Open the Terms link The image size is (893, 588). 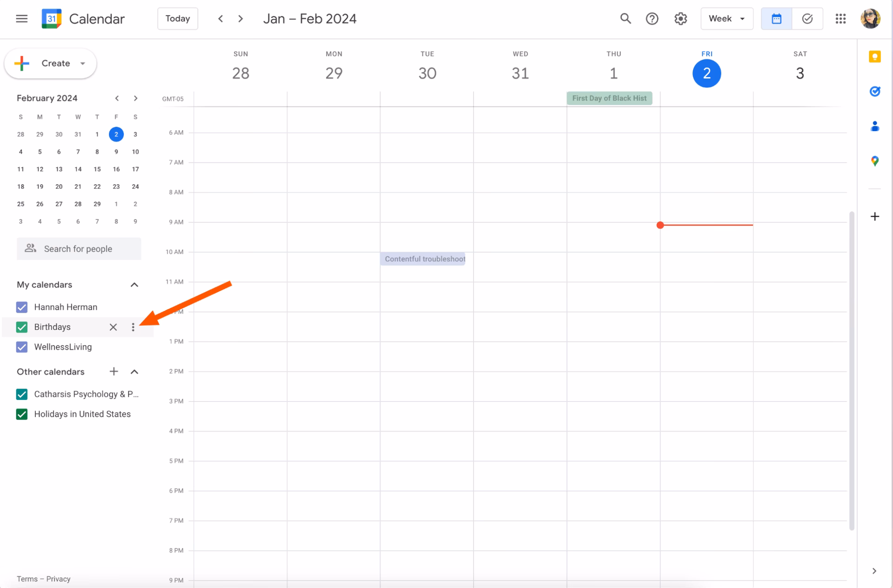coord(27,579)
